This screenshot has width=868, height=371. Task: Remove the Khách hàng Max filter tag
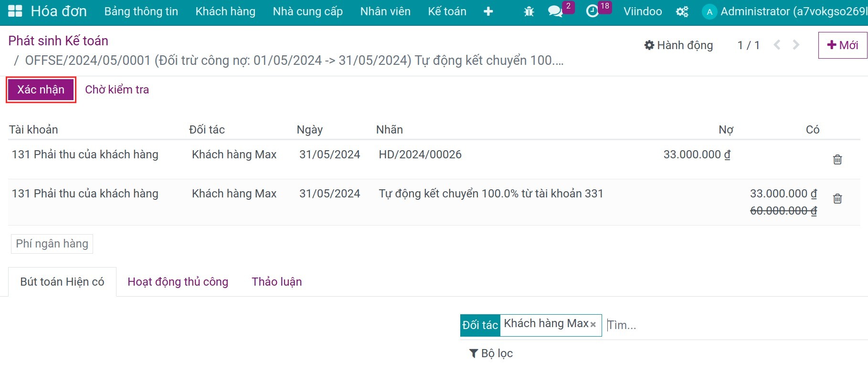[593, 324]
